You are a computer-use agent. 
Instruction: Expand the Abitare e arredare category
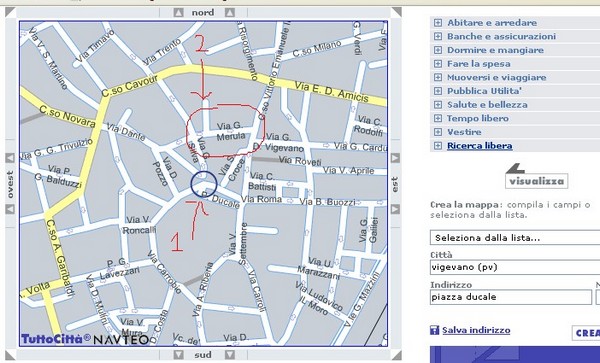click(438, 23)
